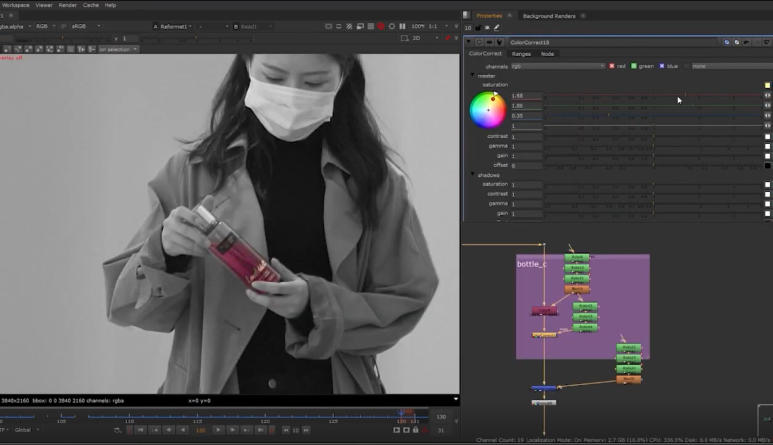Click the master contrast value field
The width and height of the screenshot is (773, 445).
coord(526,137)
